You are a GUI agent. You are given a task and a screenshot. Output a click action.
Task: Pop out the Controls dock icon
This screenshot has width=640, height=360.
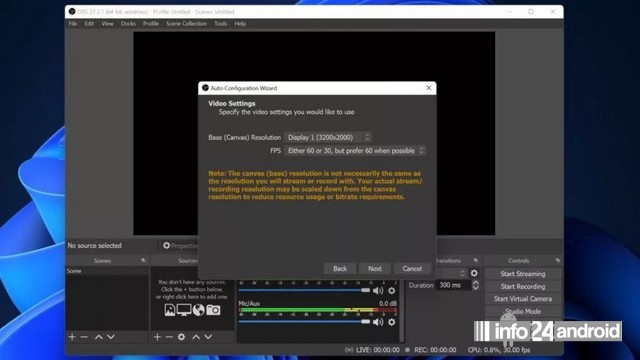click(558, 260)
